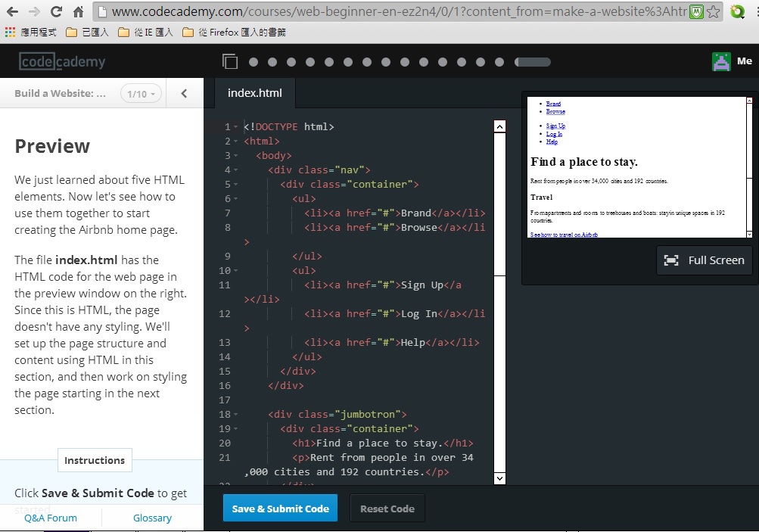759x532 pixels.
Task: Bookmark this page with star icon
Action: [713, 11]
